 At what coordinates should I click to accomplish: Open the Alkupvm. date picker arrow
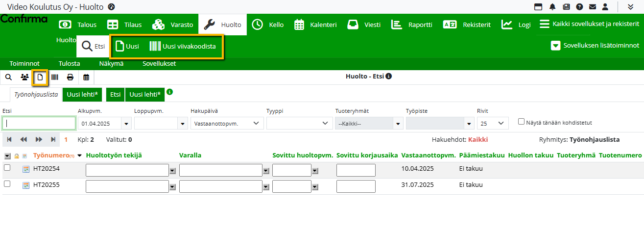[127, 123]
